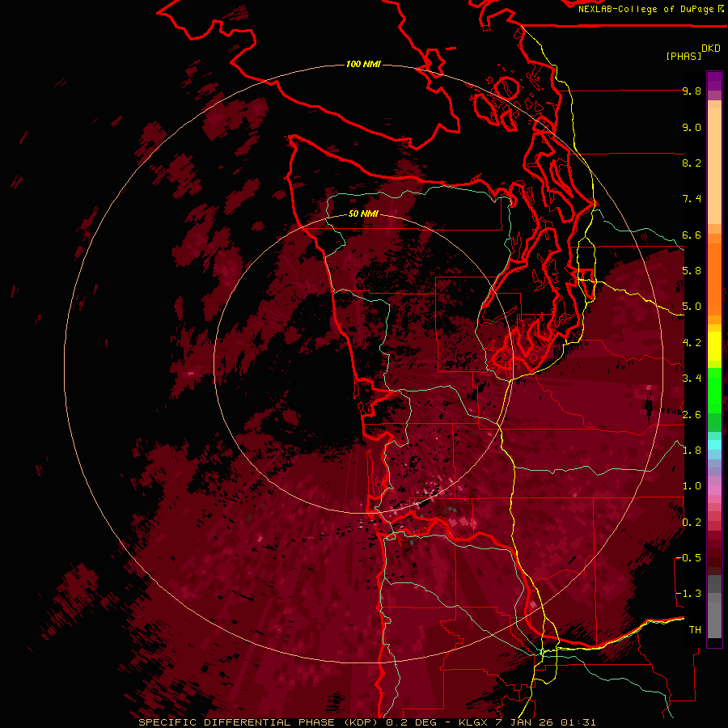The height and width of the screenshot is (728, 728).
Task: Click the 2.6 scale value
Action: 692,415
